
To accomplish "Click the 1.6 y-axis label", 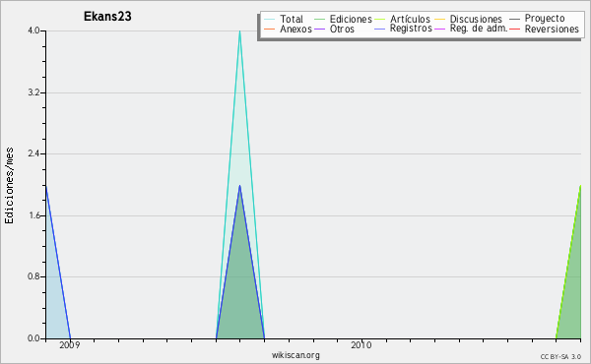I will (33, 215).
